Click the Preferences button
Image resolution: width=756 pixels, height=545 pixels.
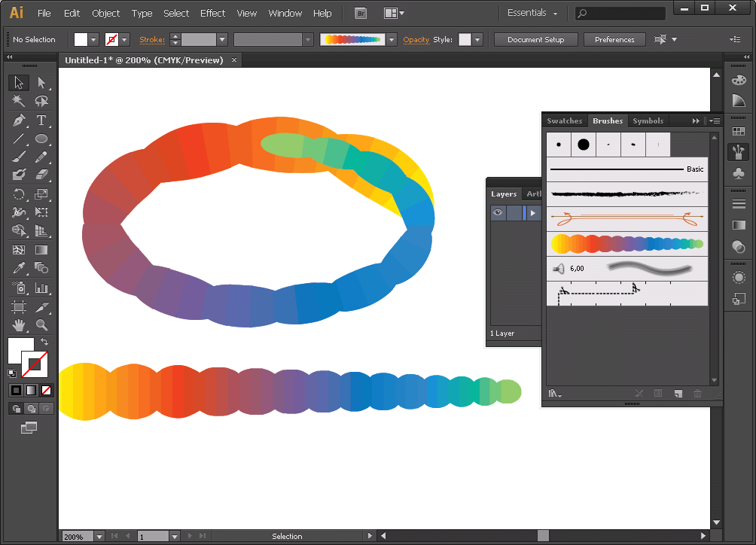(x=614, y=39)
